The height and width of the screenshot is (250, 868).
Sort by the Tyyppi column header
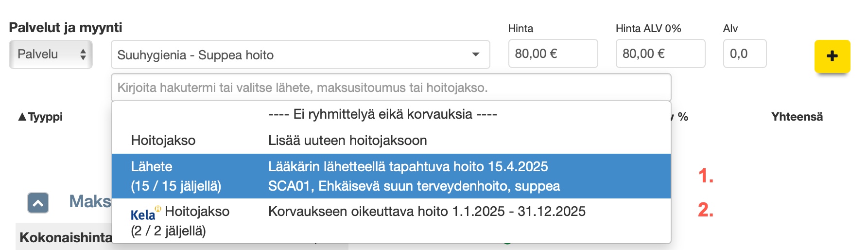(45, 117)
